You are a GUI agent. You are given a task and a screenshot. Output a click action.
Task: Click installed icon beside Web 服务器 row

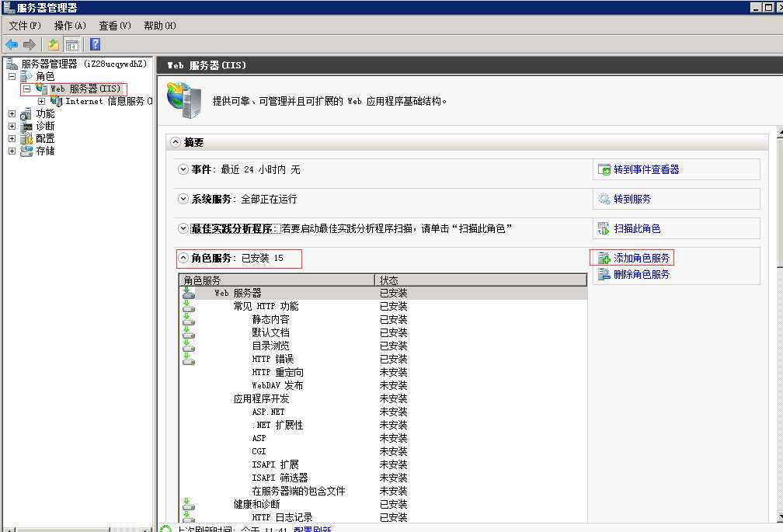(x=189, y=293)
